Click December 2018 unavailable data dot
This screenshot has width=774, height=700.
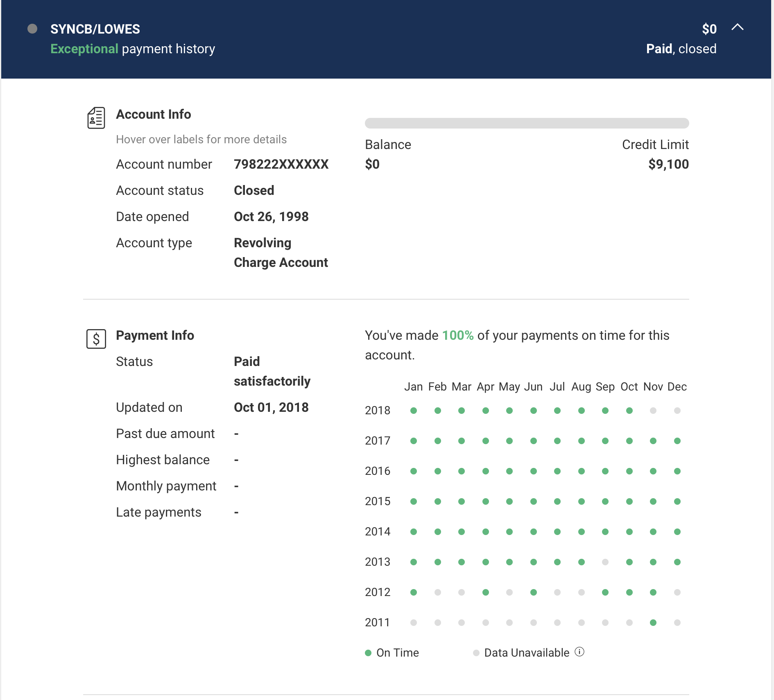tap(677, 411)
